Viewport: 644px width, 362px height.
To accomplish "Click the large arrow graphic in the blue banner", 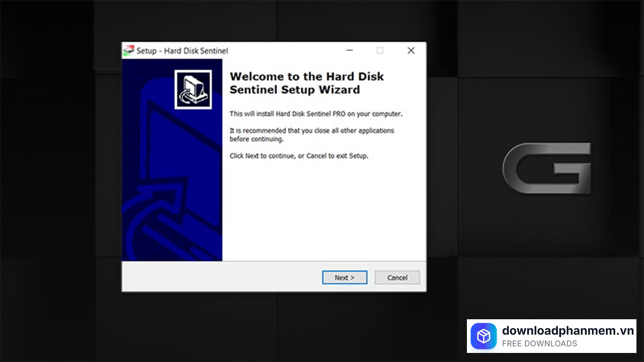I will click(166, 191).
